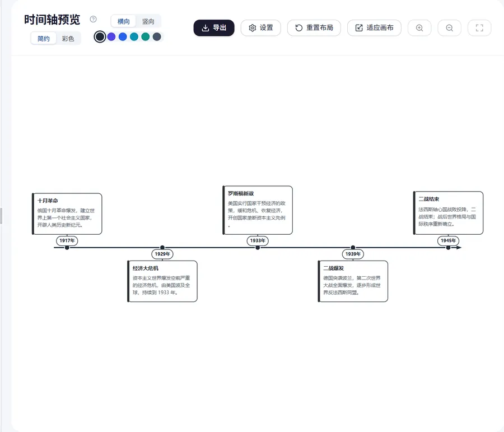The height and width of the screenshot is (432, 504).
Task: Choose the black color swatch
Action: point(100,36)
